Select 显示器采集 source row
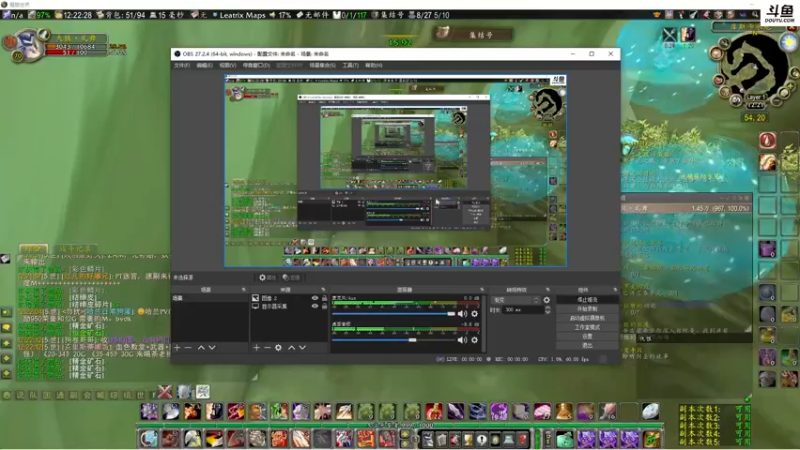 point(289,306)
